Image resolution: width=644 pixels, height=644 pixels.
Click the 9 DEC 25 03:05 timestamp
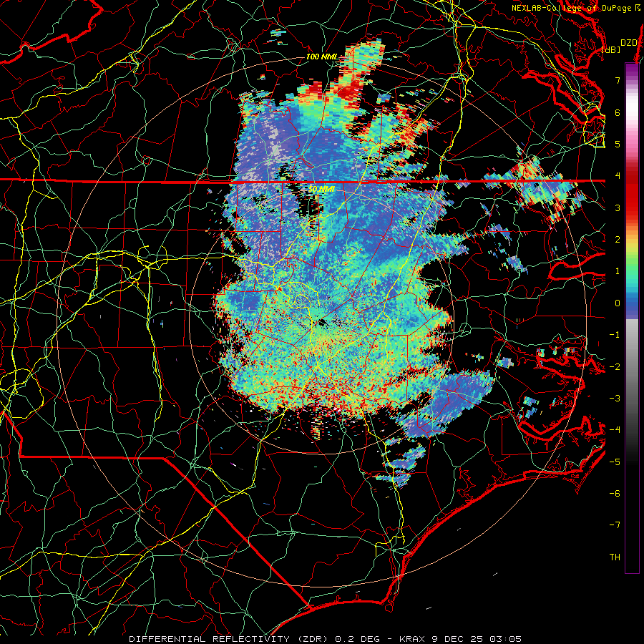[x=477, y=639]
